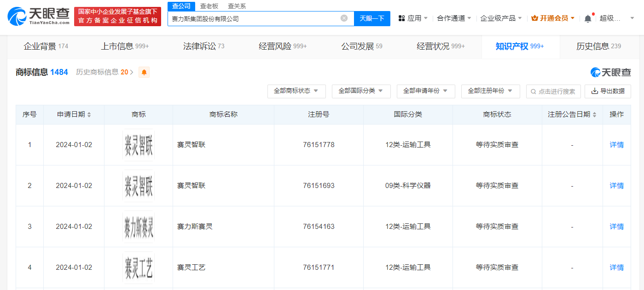Click the 天眼查 watermark logo at right
The height and width of the screenshot is (290, 644).
point(610,72)
